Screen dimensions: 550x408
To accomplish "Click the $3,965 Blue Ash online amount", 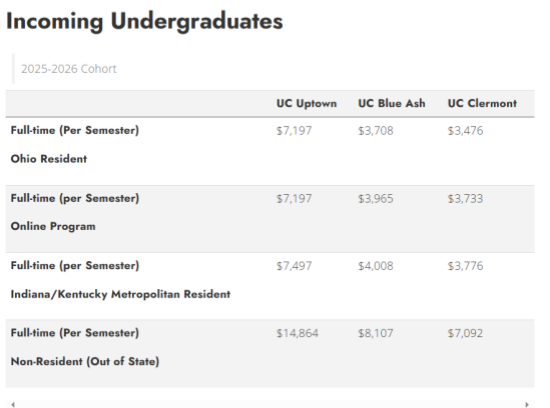I will click(x=376, y=199).
